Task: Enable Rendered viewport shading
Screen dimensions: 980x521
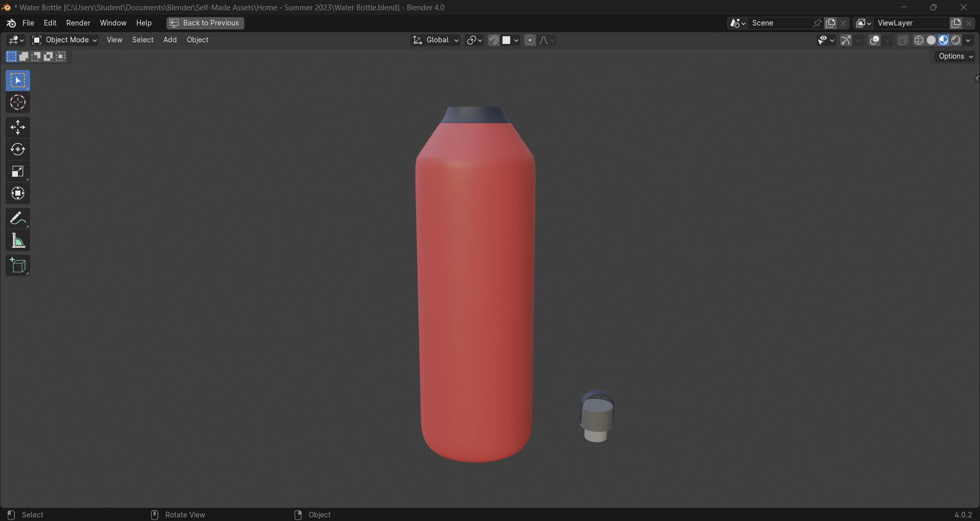Action: point(955,40)
